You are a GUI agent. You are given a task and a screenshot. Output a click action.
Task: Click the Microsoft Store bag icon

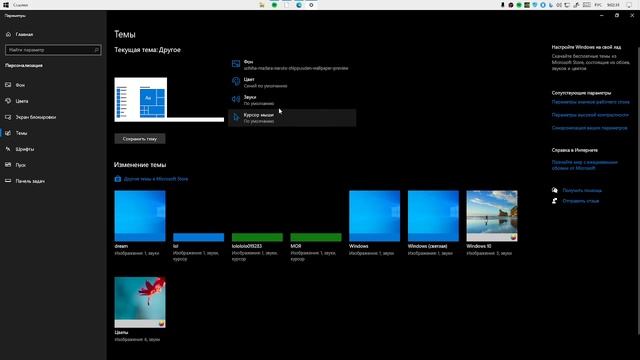pos(118,179)
